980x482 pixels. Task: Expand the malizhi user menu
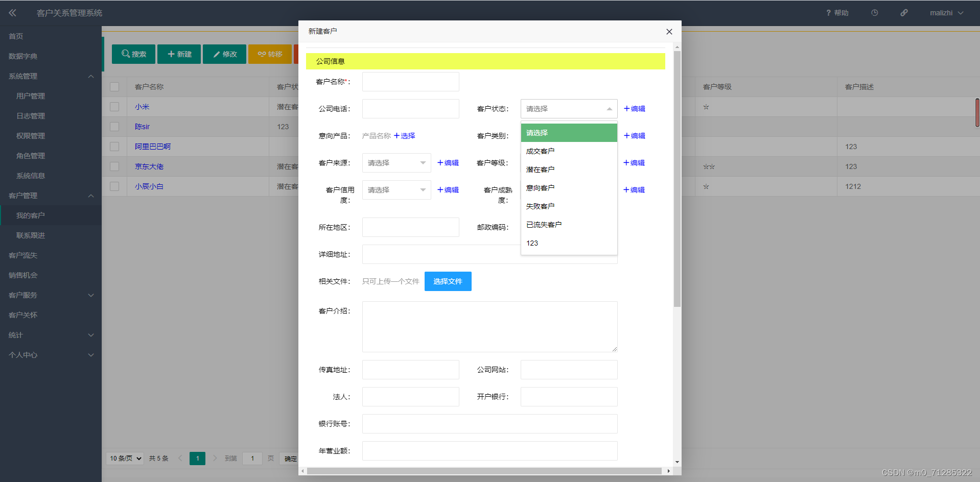946,12
